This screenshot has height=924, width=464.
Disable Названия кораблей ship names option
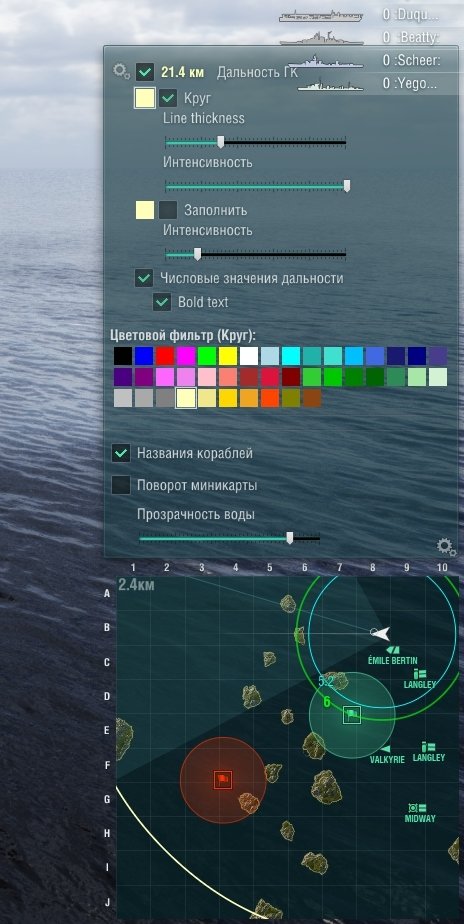click(121, 453)
